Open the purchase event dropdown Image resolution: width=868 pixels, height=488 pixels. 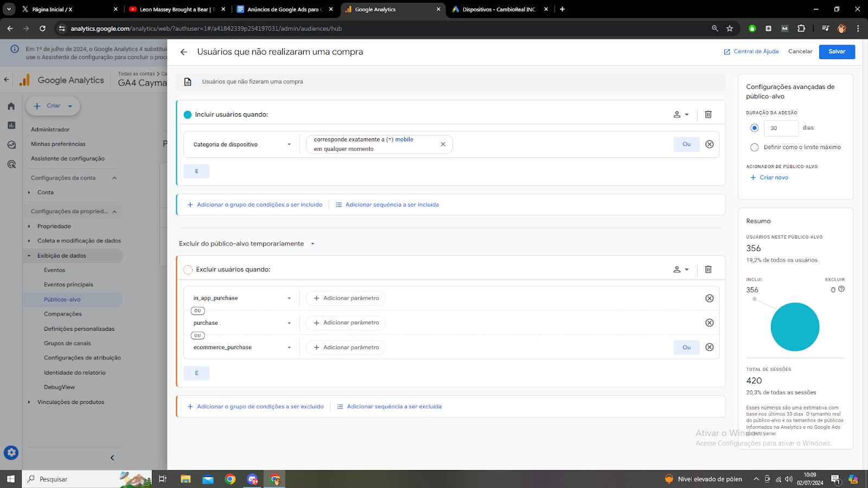(x=242, y=323)
